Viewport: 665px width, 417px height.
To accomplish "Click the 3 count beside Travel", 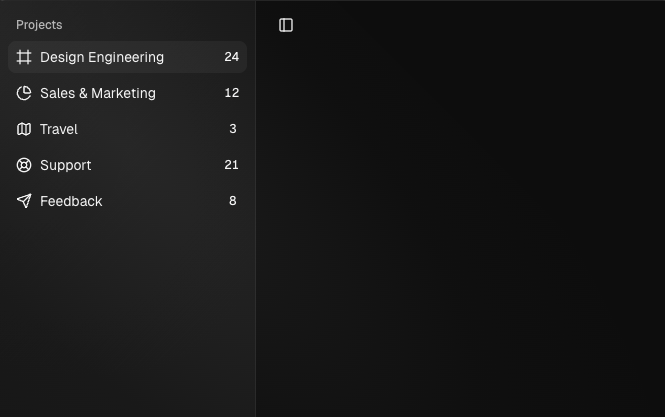I will [x=233, y=129].
